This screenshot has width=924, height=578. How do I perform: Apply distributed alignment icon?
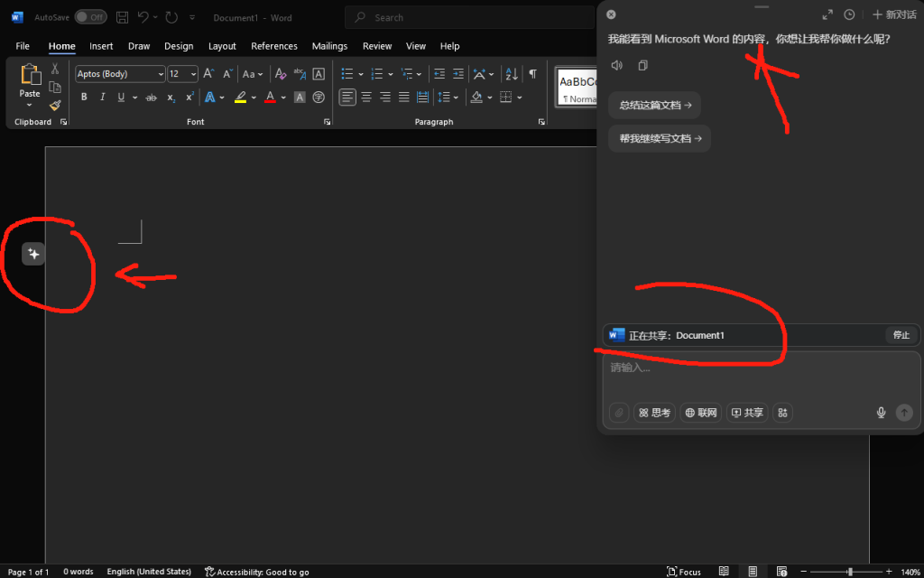(422, 98)
